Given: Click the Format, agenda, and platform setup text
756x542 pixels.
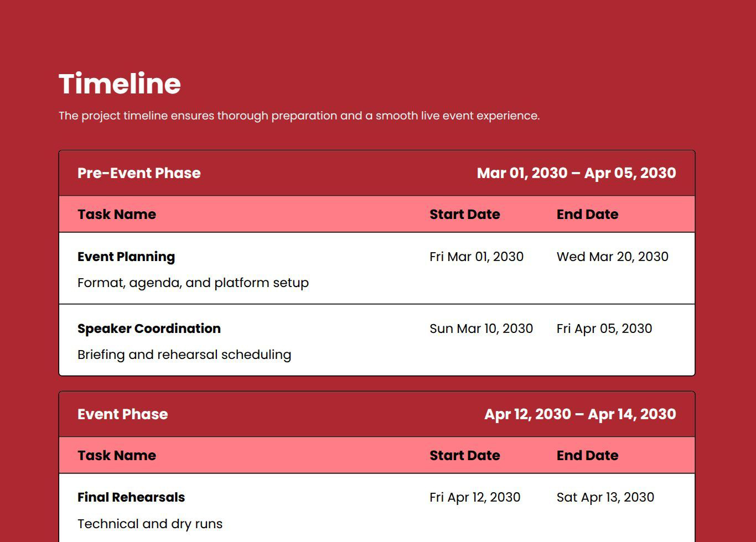Looking at the screenshot, I should (193, 283).
